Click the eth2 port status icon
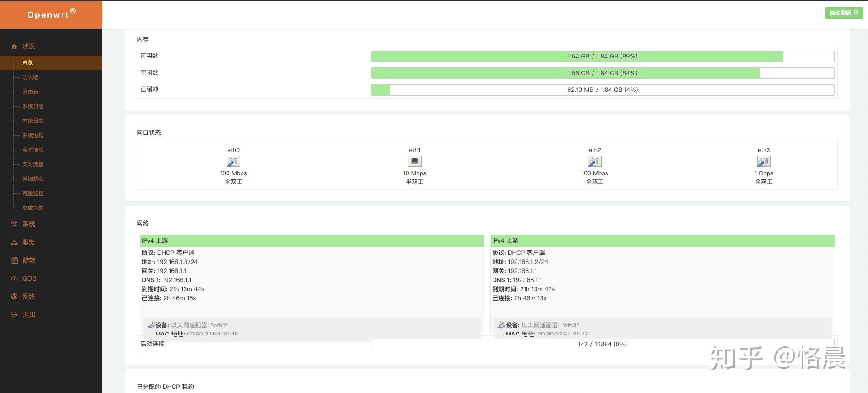The height and width of the screenshot is (393, 868). click(x=595, y=161)
